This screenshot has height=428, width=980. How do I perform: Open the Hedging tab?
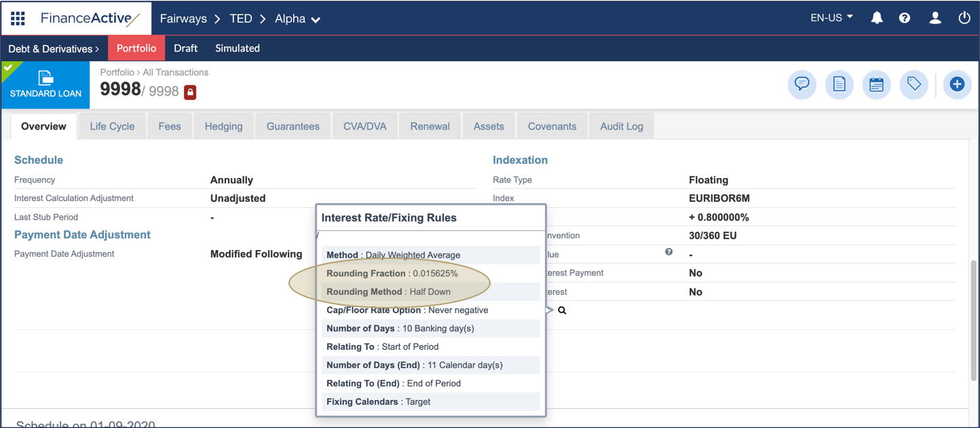pyautogui.click(x=223, y=126)
